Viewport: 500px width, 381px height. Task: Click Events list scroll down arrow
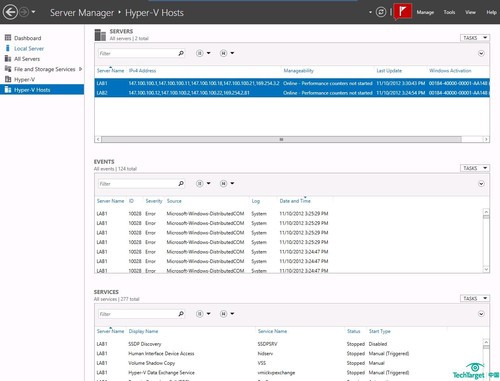486,269
